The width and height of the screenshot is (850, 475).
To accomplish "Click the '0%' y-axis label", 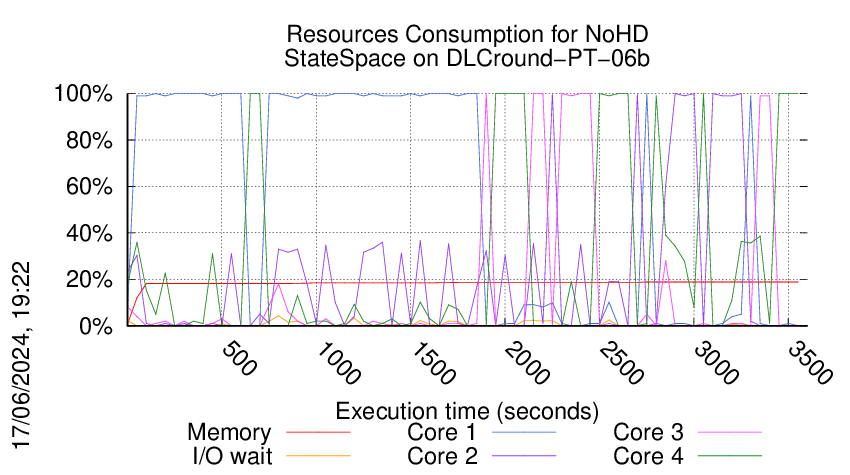I will pyautogui.click(x=96, y=326).
